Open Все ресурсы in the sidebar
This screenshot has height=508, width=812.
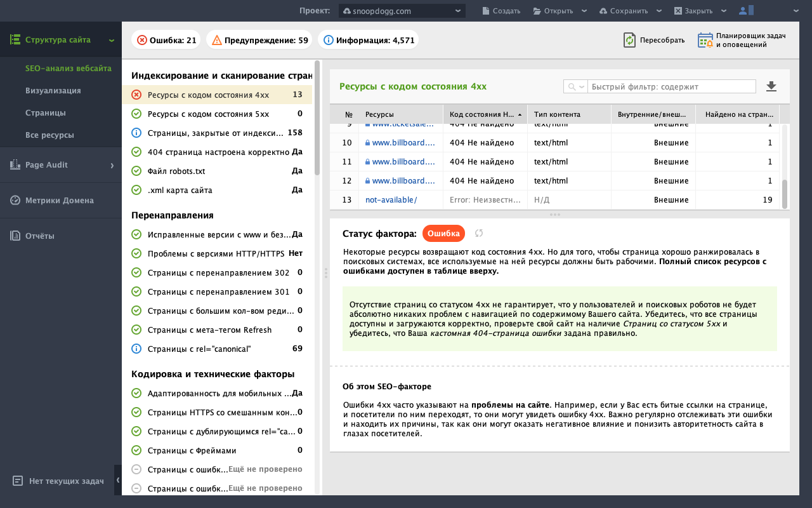pos(49,135)
